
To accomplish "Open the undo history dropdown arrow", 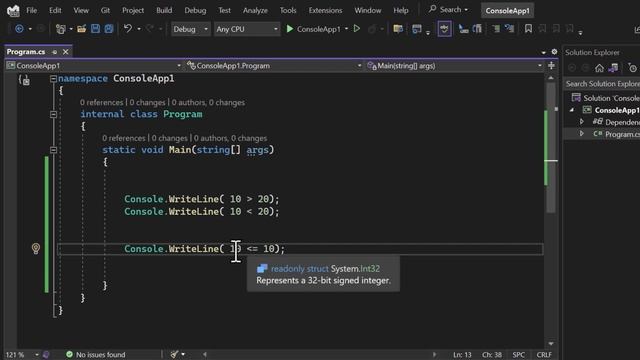I will click(x=139, y=29).
